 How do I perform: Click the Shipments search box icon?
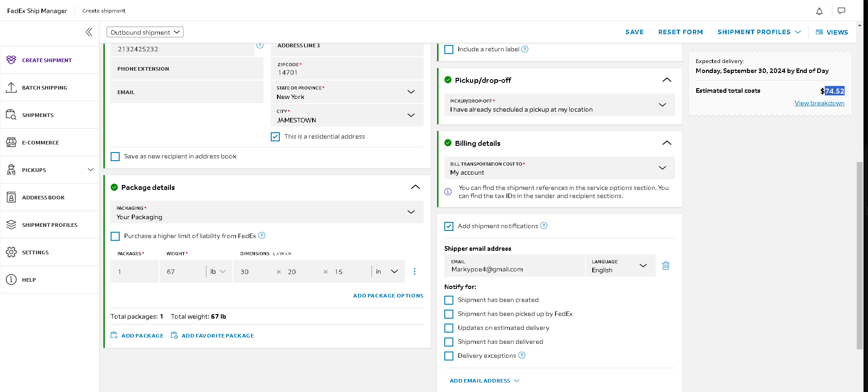tap(11, 115)
